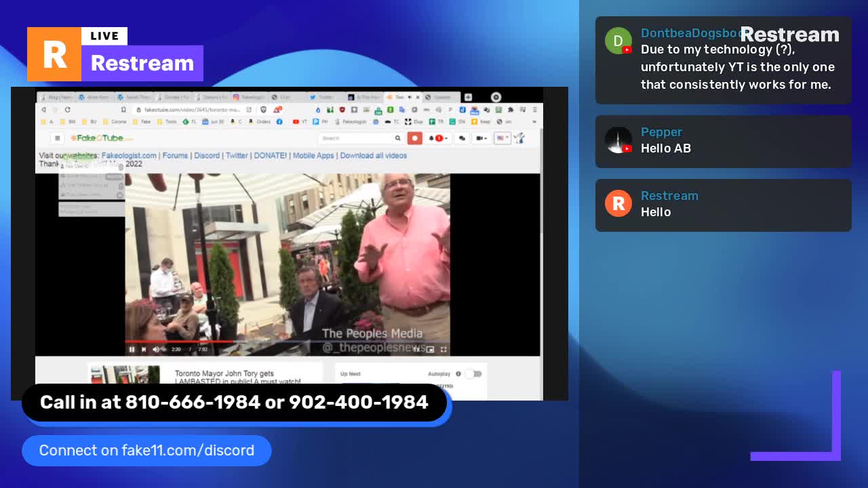Viewport: 868px width, 488px height.
Task: Skip to the next video
Action: click(144, 350)
